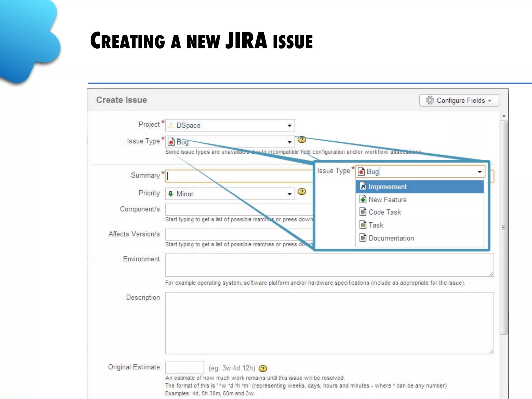Image resolution: width=532 pixels, height=399 pixels.
Task: Click the gear icon in Configure Fields
Action: [430, 100]
